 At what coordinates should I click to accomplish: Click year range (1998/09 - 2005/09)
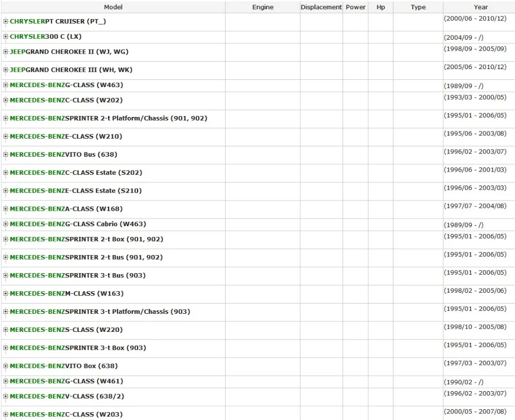(x=475, y=48)
